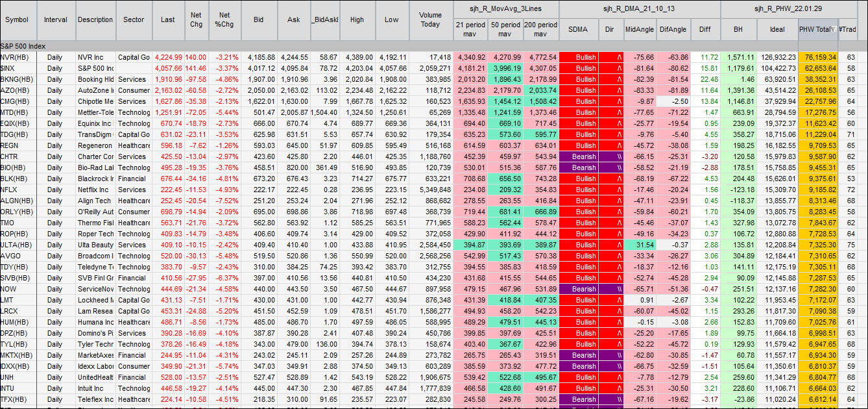Click the Description column header
This screenshot has height=409, width=868.
[x=95, y=19]
